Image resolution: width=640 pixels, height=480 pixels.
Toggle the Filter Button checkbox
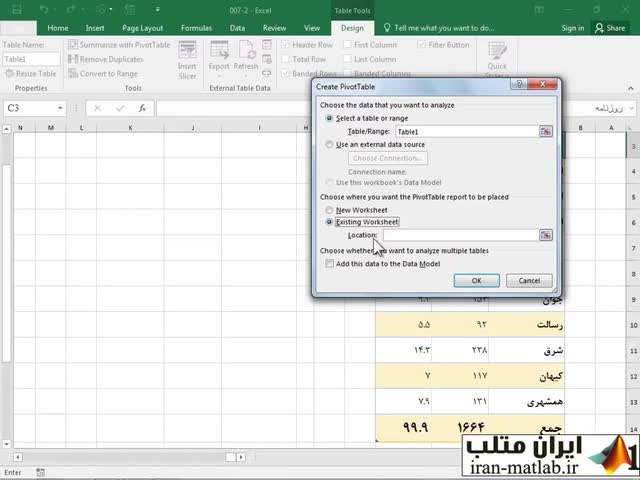[x=421, y=44]
